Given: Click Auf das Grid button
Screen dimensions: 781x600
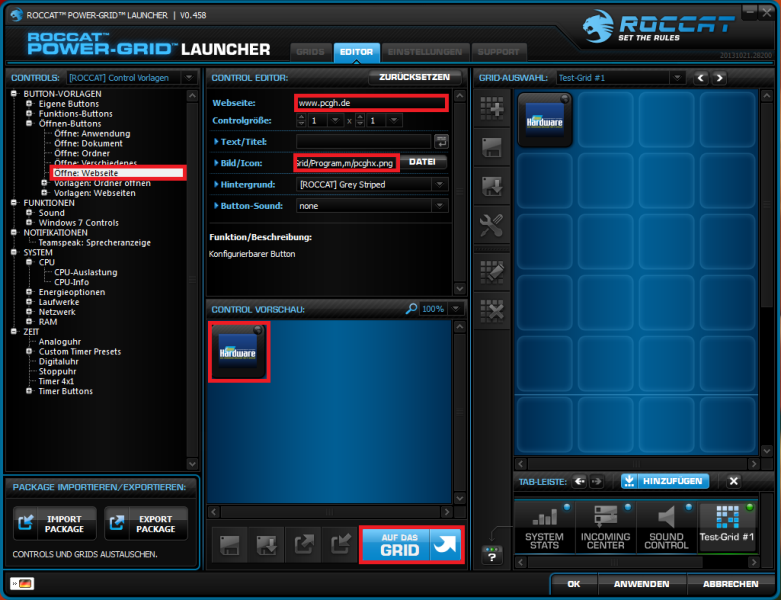Looking at the screenshot, I should (411, 545).
